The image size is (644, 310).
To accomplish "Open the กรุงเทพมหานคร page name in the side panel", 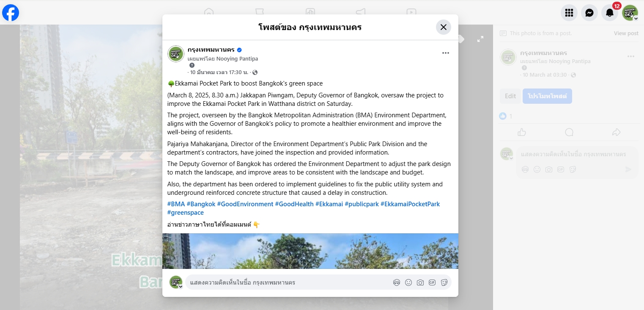I will (543, 53).
